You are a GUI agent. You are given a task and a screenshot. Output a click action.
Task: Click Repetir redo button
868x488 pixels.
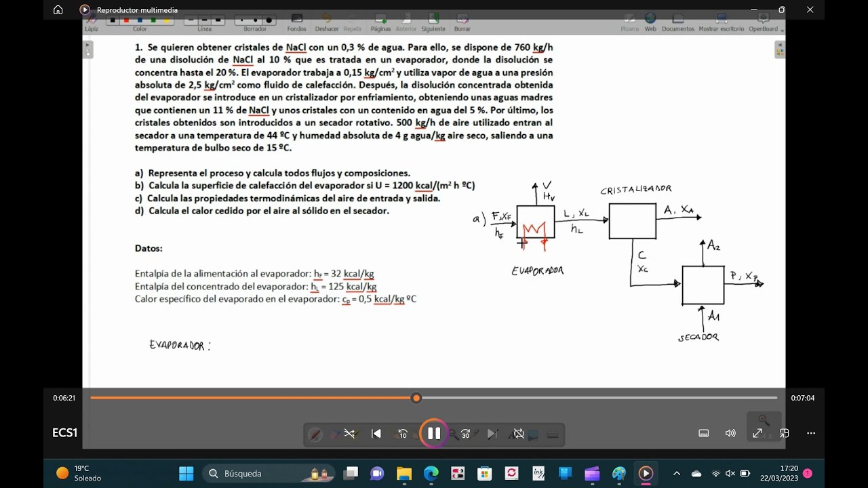click(x=353, y=23)
